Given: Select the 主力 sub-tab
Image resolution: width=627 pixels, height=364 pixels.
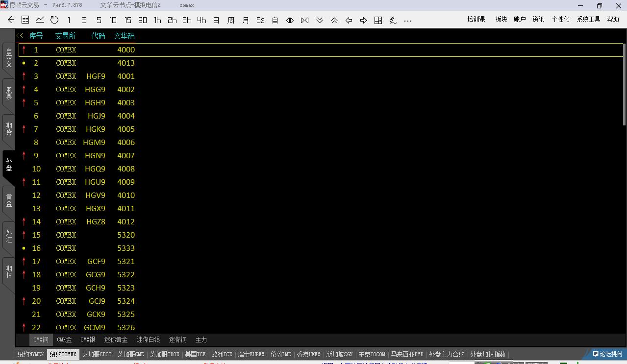Looking at the screenshot, I should click(201, 340).
